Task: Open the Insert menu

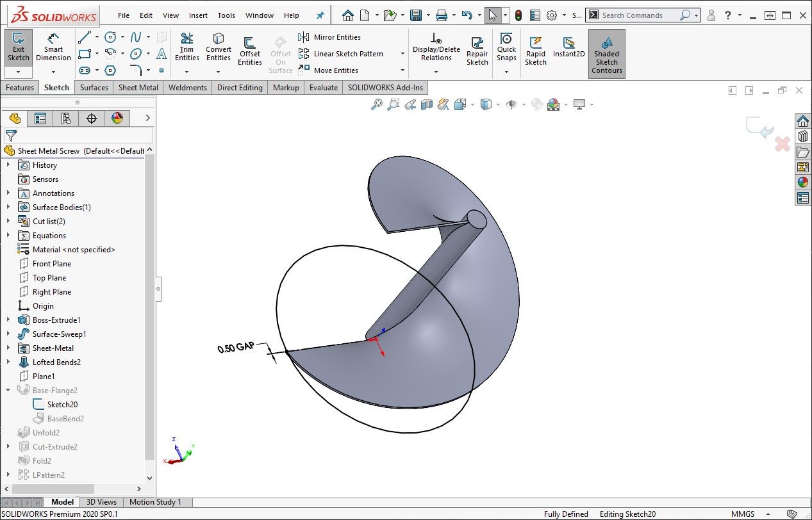Action: [x=198, y=15]
